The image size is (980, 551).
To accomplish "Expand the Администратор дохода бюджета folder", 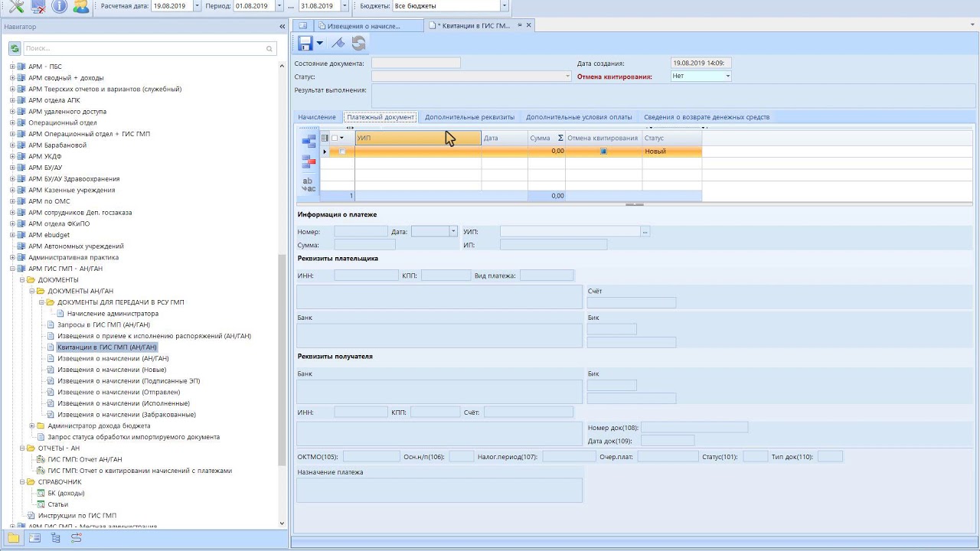I will (32, 425).
